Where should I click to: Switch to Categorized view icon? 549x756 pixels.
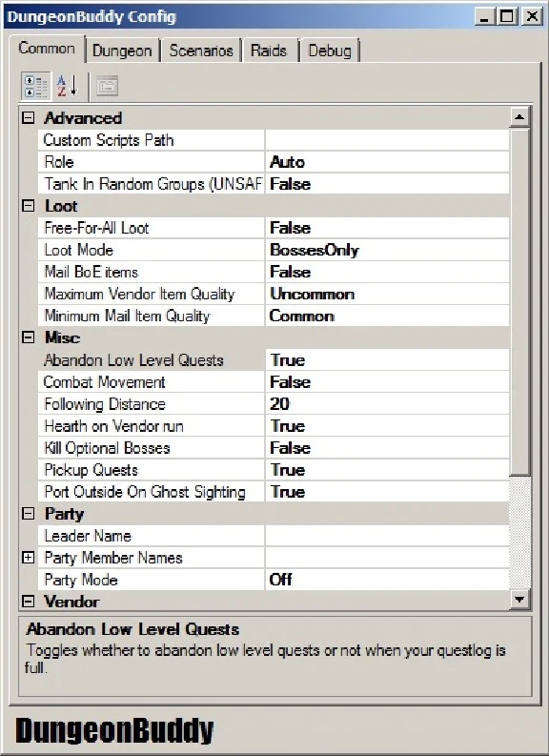click(35, 87)
